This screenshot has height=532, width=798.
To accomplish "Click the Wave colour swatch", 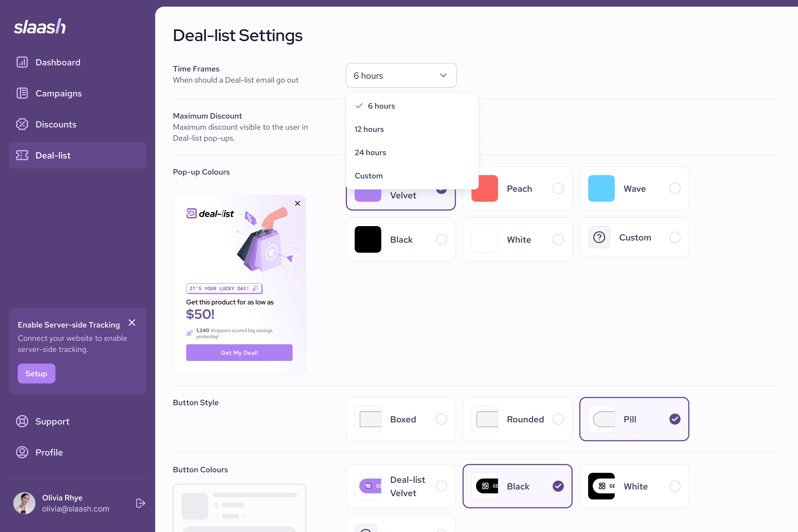I will coord(602,188).
